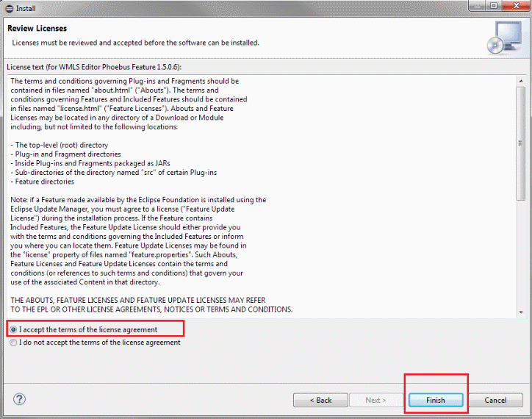
Task: Click the Eclipse icon in the title bar
Action: pyautogui.click(x=8, y=8)
